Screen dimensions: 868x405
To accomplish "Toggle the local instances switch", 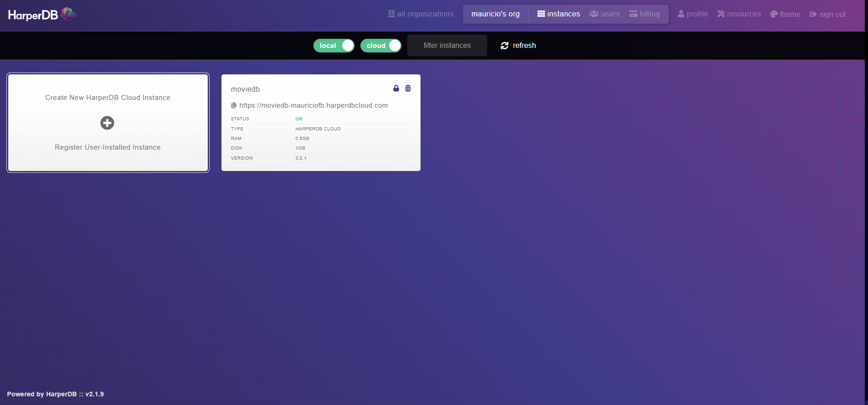I will click(334, 46).
